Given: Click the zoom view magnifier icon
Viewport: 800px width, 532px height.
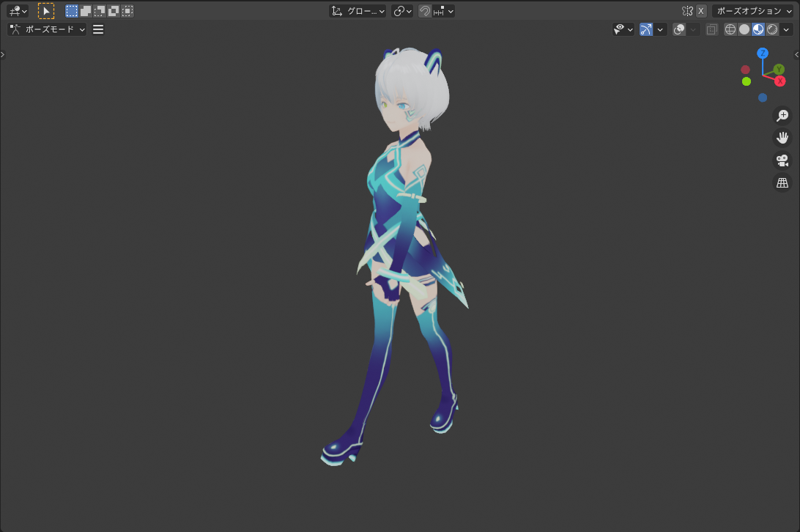Looking at the screenshot, I should [782, 116].
